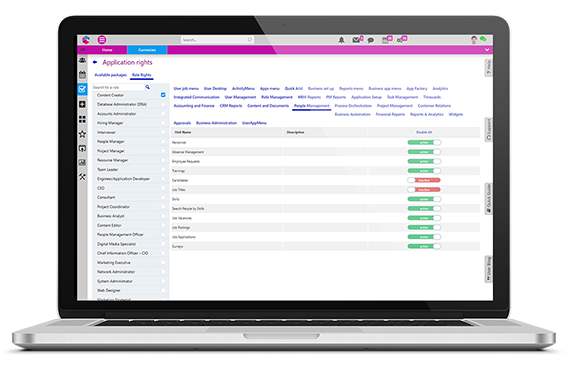This screenshot has height=383, width=570.
Task: Open the calendar sidebar icon
Action: (x=83, y=75)
